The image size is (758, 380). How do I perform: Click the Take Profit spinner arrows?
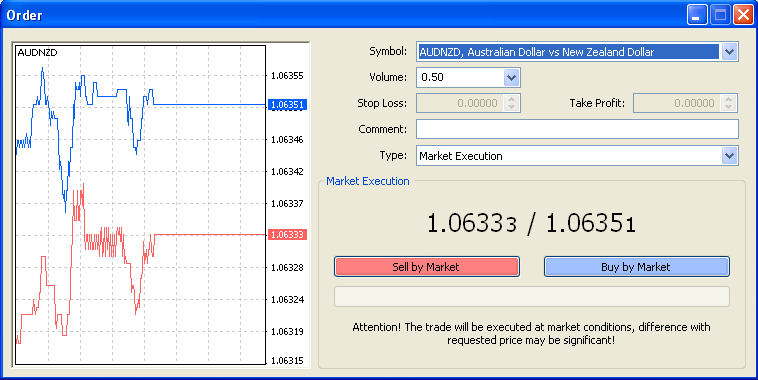(729, 103)
